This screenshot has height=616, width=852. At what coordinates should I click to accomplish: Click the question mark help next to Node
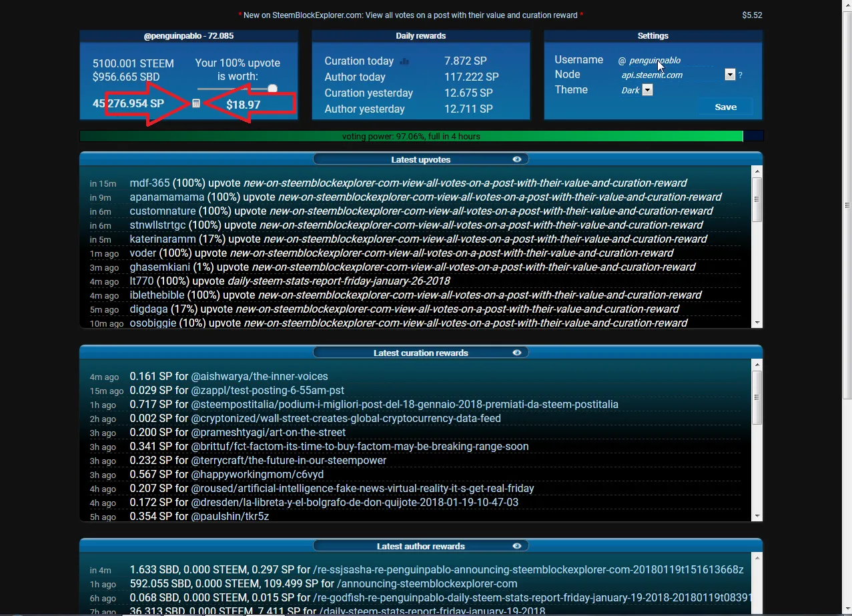tap(741, 75)
